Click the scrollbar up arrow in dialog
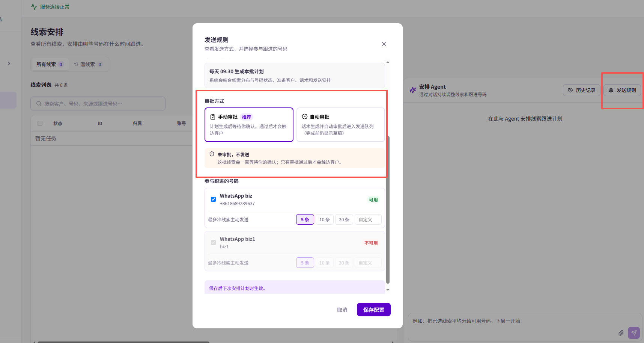 coord(388,62)
